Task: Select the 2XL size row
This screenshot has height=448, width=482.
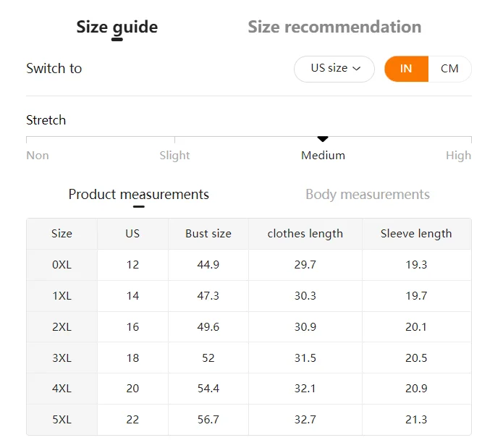Action: tap(62, 327)
